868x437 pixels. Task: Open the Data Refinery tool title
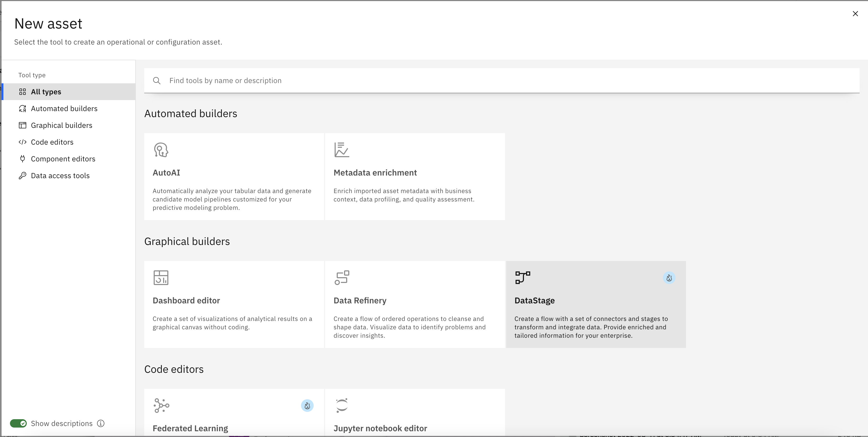pyautogui.click(x=360, y=300)
